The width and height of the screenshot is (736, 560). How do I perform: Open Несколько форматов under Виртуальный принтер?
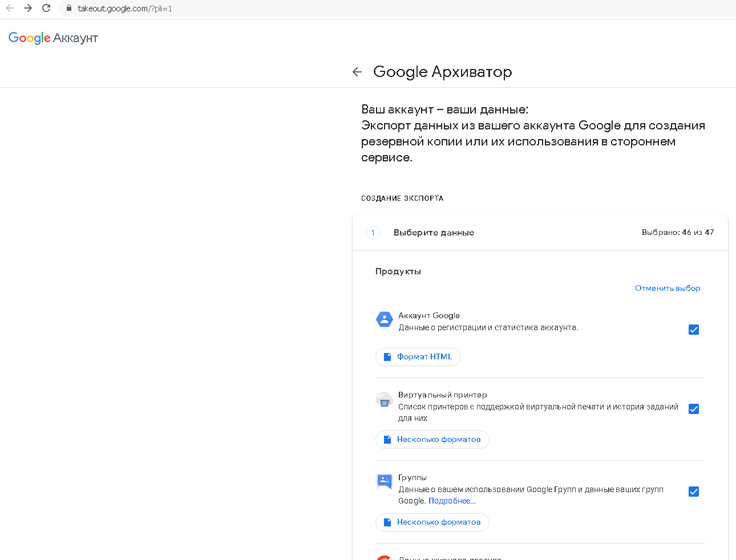[432, 440]
